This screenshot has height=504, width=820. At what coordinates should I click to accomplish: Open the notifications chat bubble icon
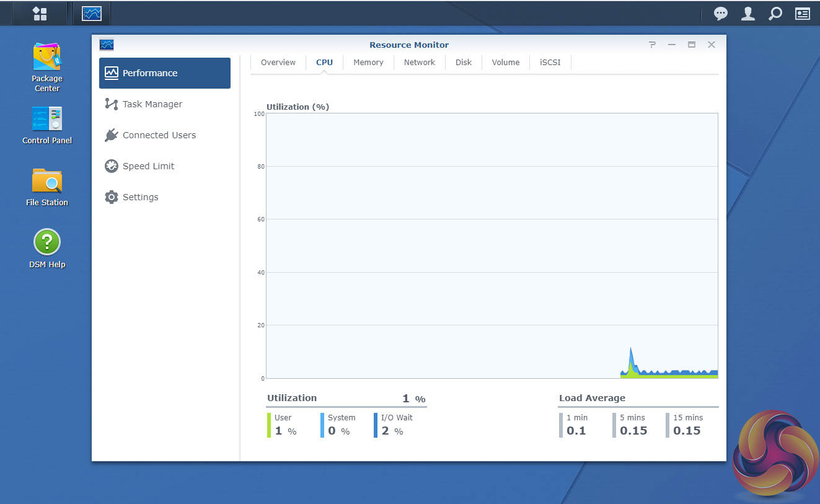[x=721, y=14]
